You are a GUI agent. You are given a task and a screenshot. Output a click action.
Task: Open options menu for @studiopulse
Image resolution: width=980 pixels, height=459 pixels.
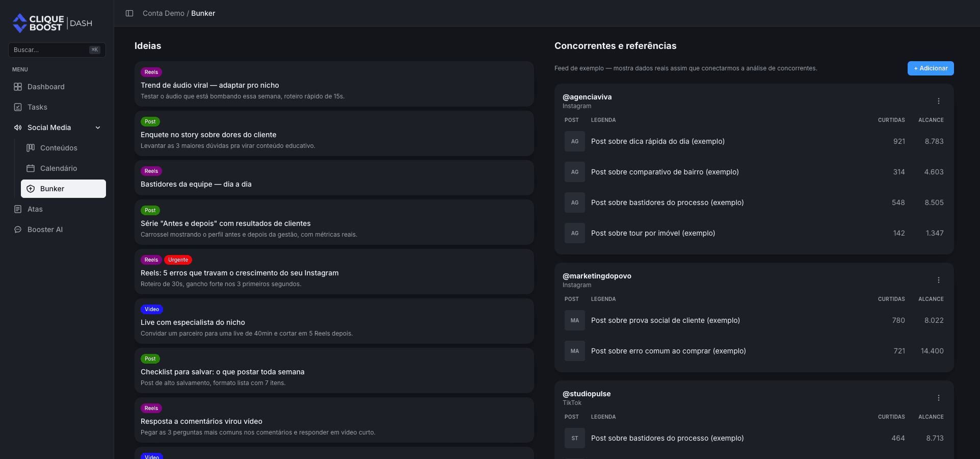click(x=938, y=398)
